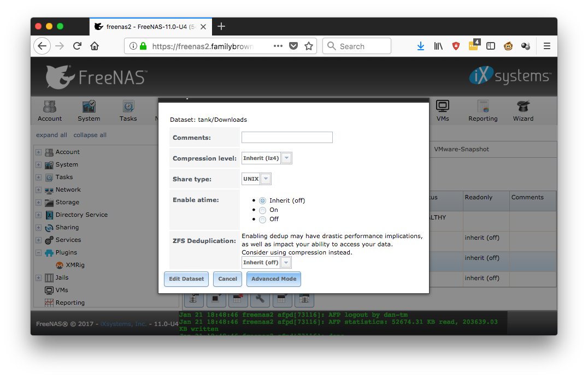Reload the page
This screenshot has height=379, width=588.
[x=77, y=46]
